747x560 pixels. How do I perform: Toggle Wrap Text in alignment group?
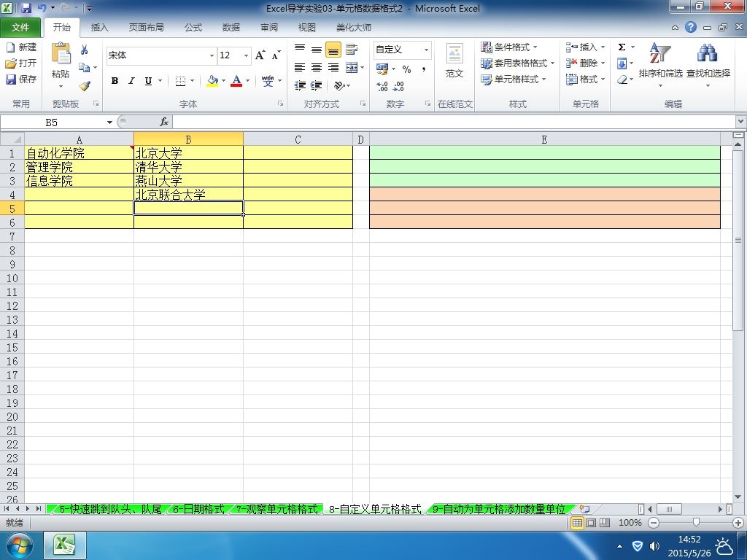tap(352, 49)
